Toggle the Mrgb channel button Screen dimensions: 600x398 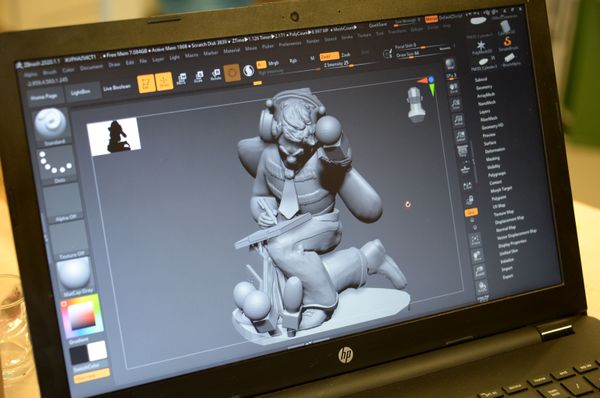[274, 63]
